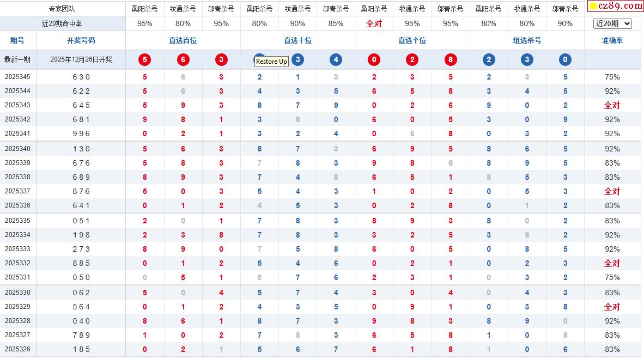
Task: Click the Restore Up tooltip
Action: click(271, 61)
